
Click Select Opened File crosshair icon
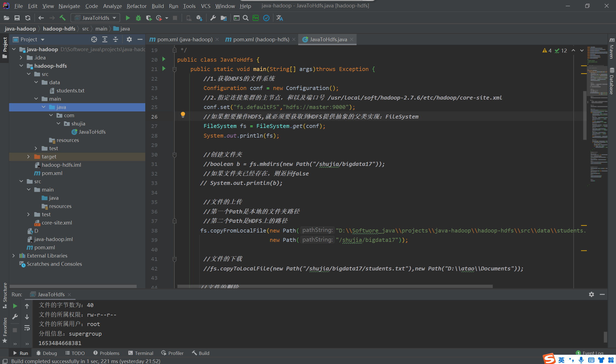coord(94,39)
